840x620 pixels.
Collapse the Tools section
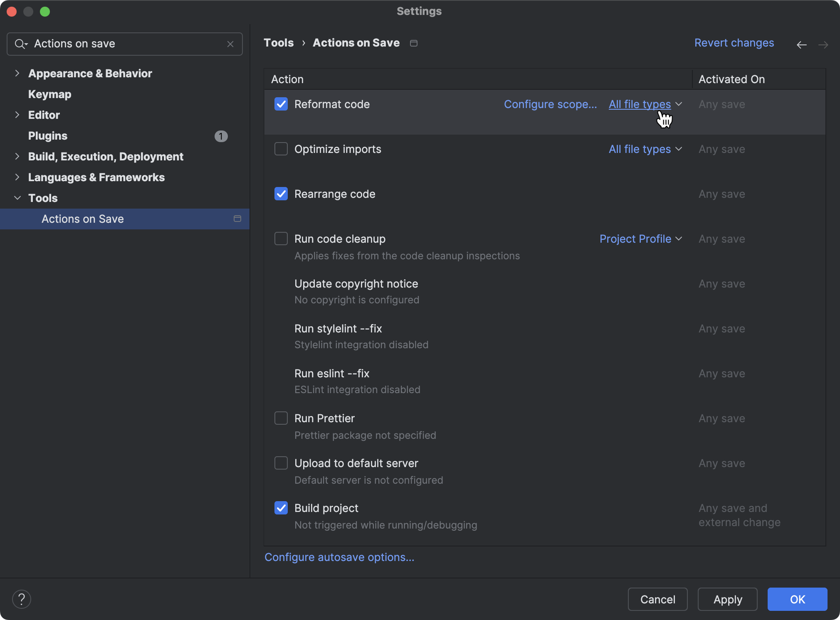(17, 198)
